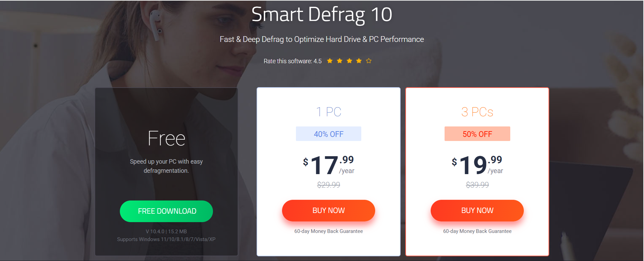This screenshot has width=644, height=261.
Task: Click the 40% OFF discount badge
Action: [x=328, y=134]
